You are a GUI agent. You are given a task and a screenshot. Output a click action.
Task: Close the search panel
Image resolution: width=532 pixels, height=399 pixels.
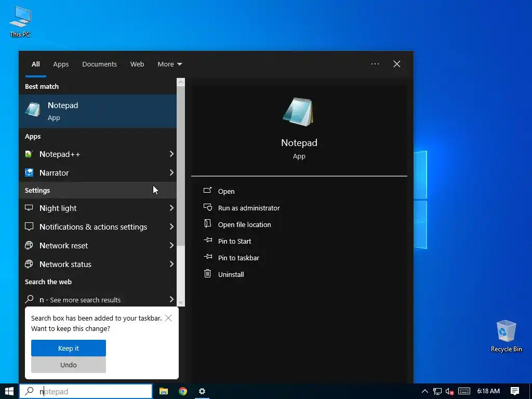coord(396,64)
